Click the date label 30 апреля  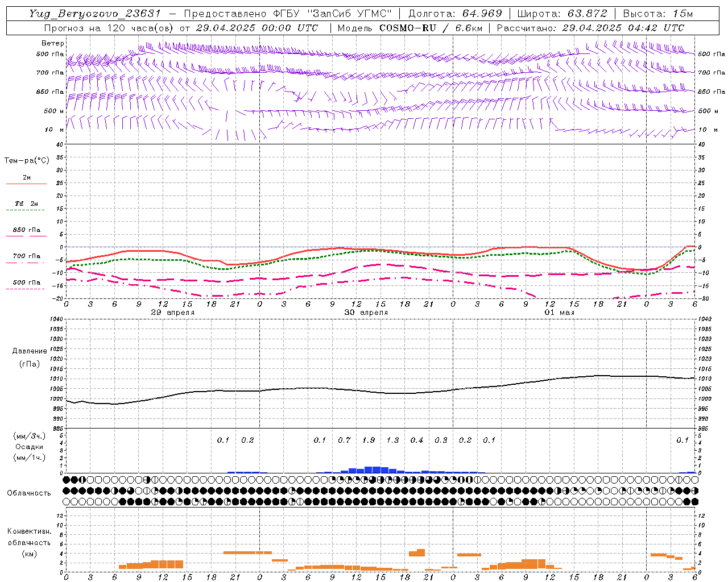[366, 313]
